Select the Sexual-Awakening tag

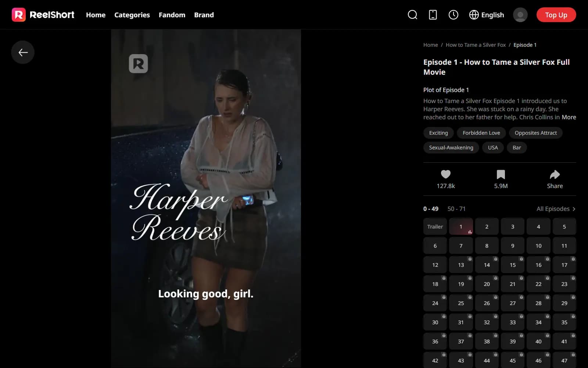451,148
